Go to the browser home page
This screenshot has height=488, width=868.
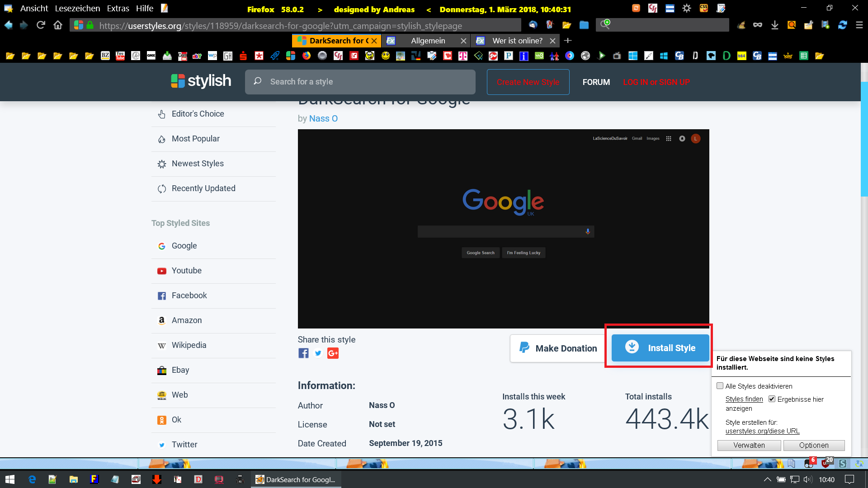58,25
